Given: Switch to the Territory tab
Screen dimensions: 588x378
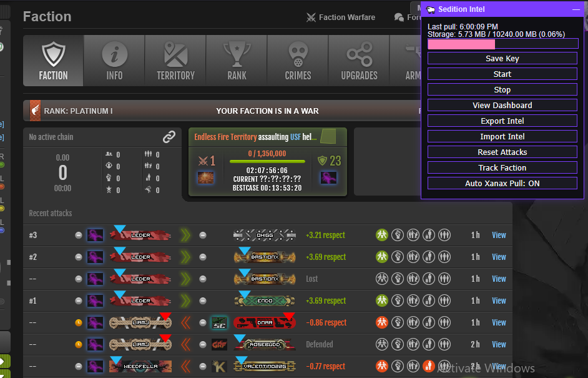Looking at the screenshot, I should 175,61.
